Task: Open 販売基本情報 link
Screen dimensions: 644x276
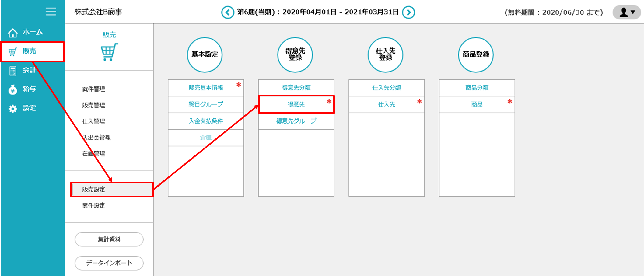Action: click(206, 88)
